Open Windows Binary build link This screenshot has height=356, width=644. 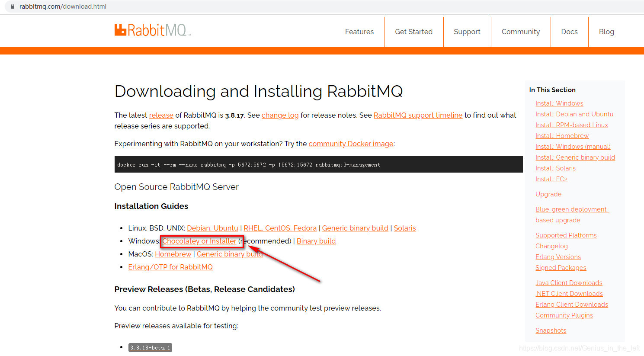[x=316, y=241]
